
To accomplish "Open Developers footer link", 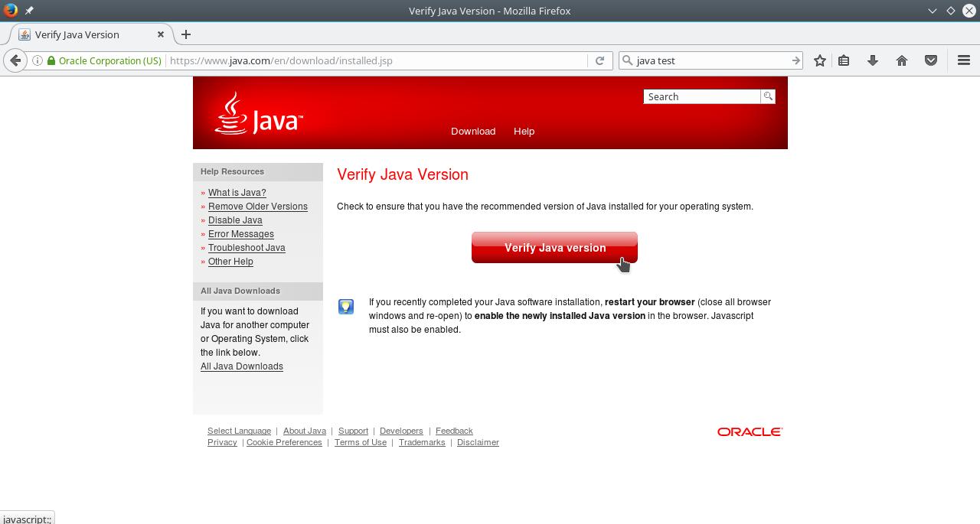I will 401,431.
